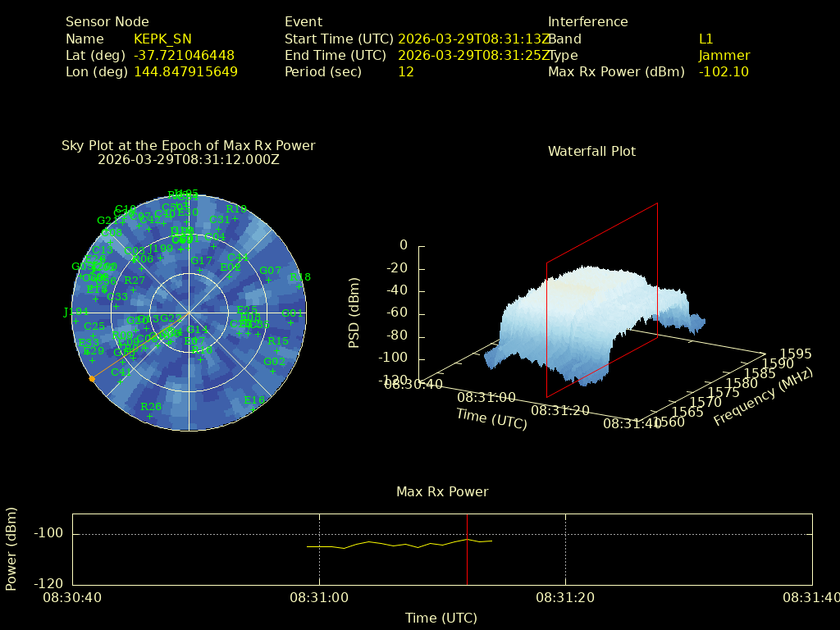The image size is (840, 630).
Task: Click the 08:31:20 tick on Max Rx Power axis
Action: pos(565,598)
